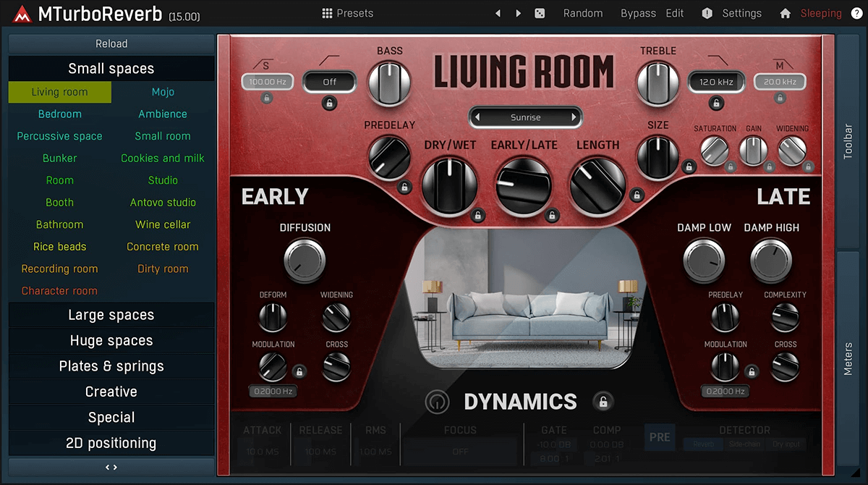The width and height of the screenshot is (868, 485).
Task: Click the home icon in the top bar
Action: 786,13
